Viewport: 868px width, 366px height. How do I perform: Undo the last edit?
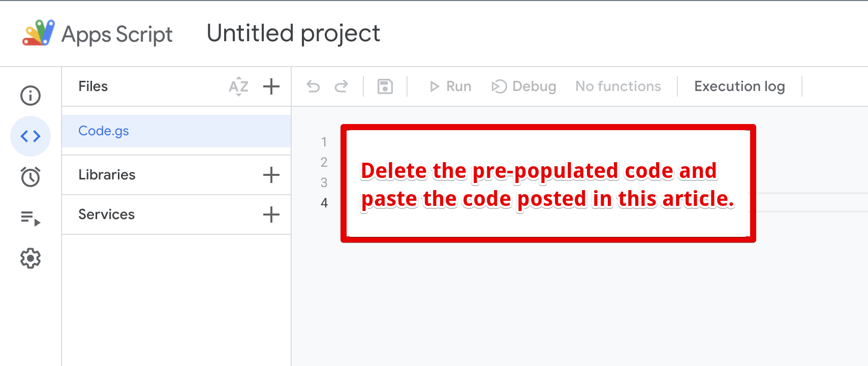coord(314,86)
